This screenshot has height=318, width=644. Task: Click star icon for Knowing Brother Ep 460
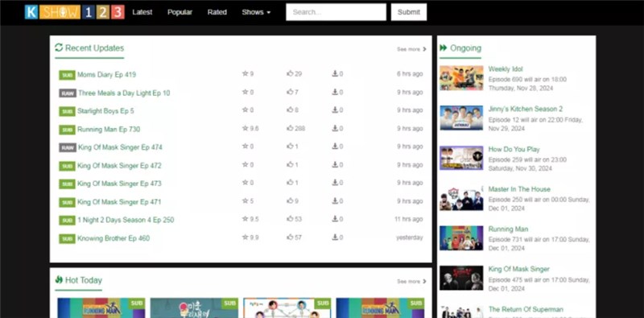246,237
